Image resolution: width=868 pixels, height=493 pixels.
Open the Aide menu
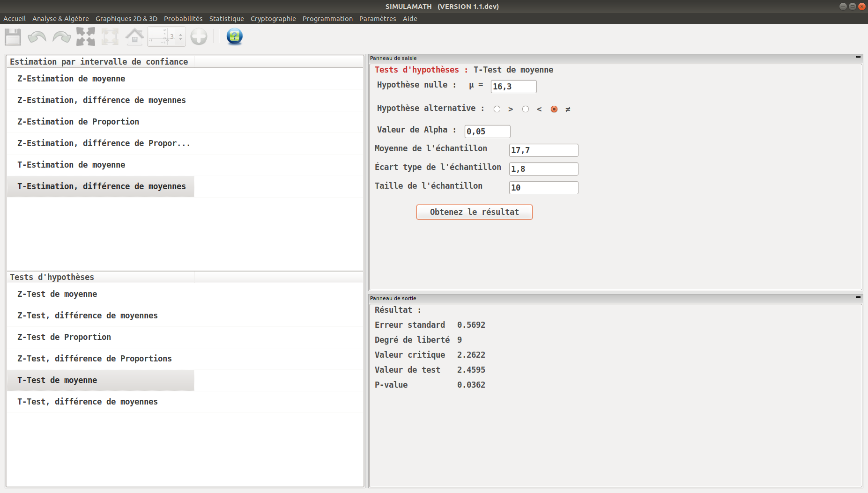(x=410, y=19)
